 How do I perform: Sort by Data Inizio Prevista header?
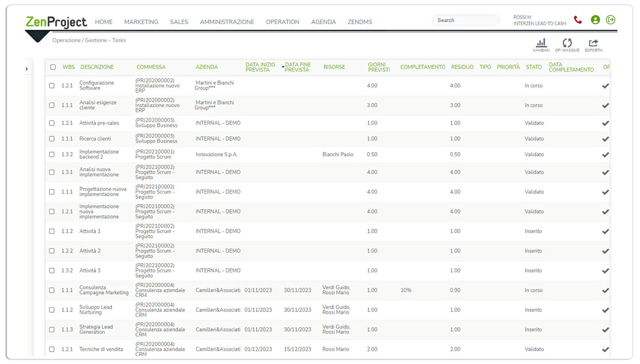[260, 67]
